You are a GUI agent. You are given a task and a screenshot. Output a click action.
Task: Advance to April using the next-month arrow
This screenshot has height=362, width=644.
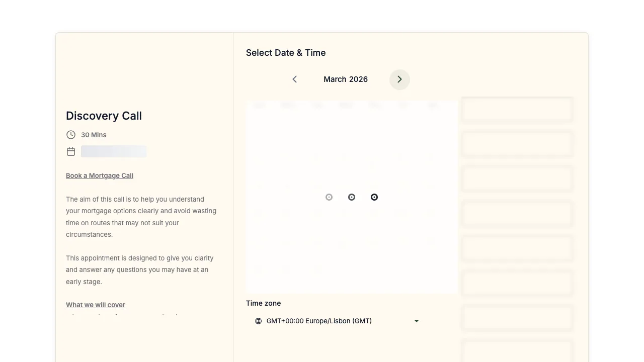click(x=399, y=79)
